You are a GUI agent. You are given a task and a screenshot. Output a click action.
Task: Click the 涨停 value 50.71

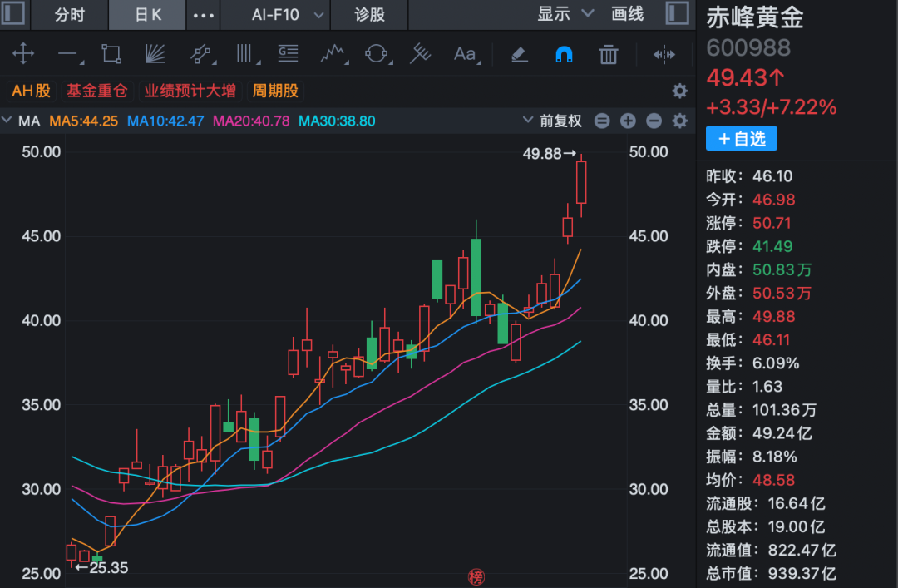[x=772, y=223]
